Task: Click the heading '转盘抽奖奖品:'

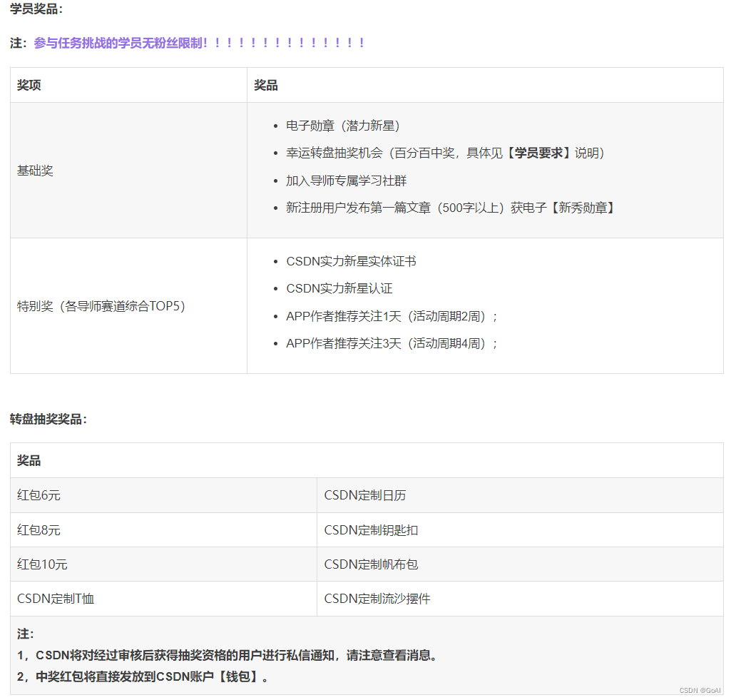Action: pyautogui.click(x=48, y=419)
